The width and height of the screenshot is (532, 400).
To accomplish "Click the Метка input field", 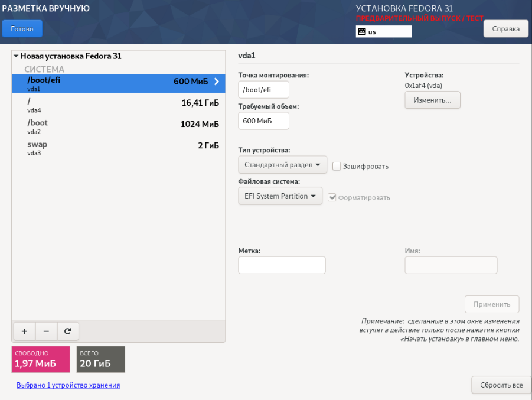I will [x=282, y=265].
